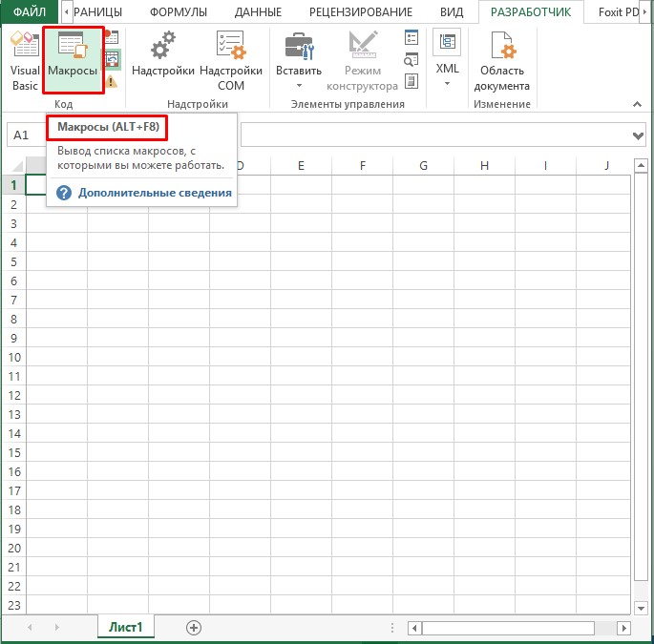Switch to the РЕЦЕНЗИРОВАНИЕ tab
The width and height of the screenshot is (654, 644).
[361, 12]
